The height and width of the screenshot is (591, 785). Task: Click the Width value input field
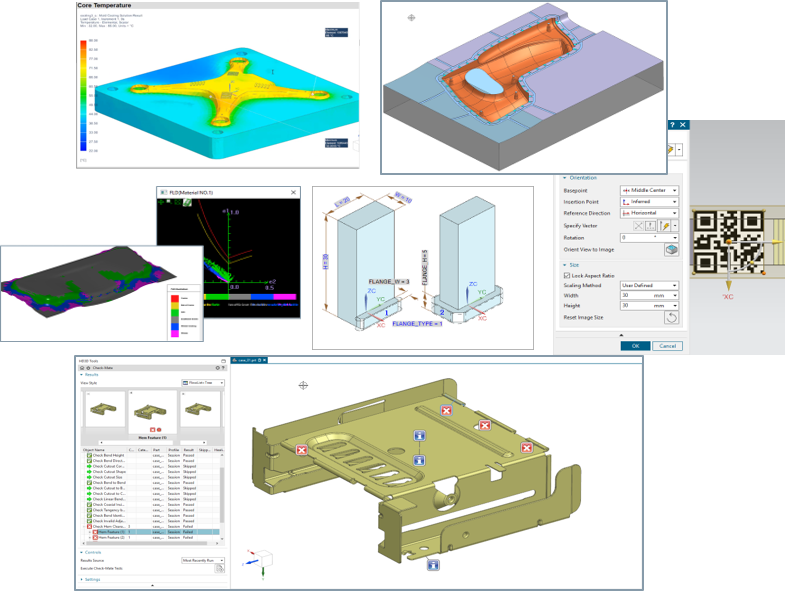[634, 296]
